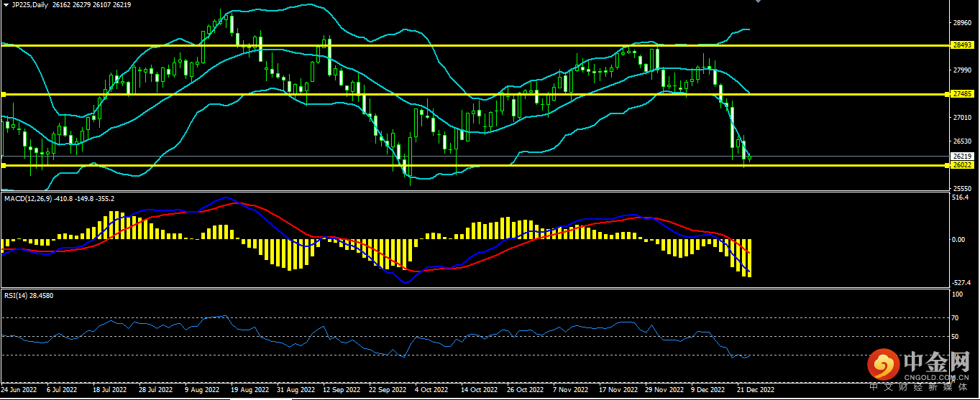Click the 4 Oct 2022 date label
980x400 pixels.
click(429, 390)
